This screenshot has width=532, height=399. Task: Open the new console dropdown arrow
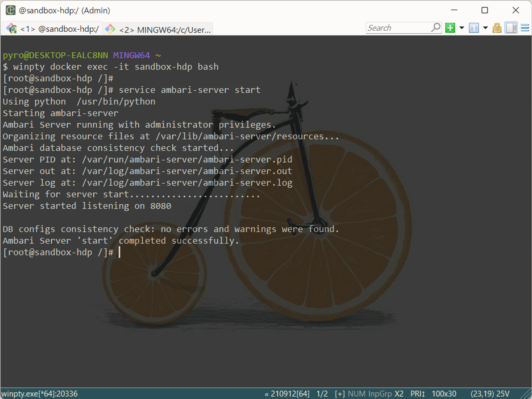[462, 28]
